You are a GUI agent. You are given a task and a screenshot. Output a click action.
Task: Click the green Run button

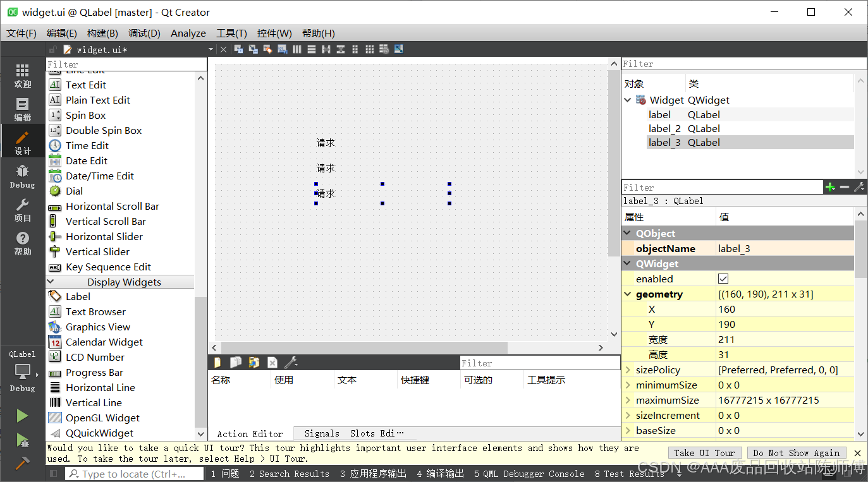(x=22, y=416)
